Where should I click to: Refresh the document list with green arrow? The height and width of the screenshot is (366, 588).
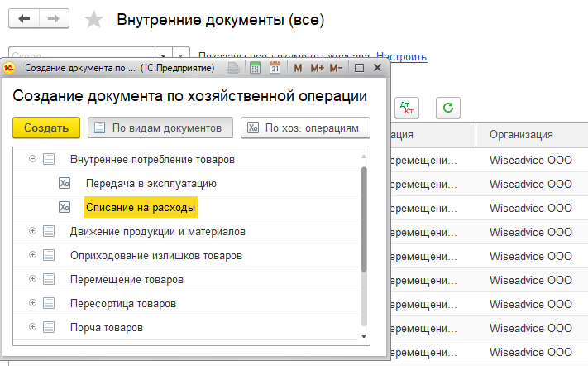coord(448,108)
